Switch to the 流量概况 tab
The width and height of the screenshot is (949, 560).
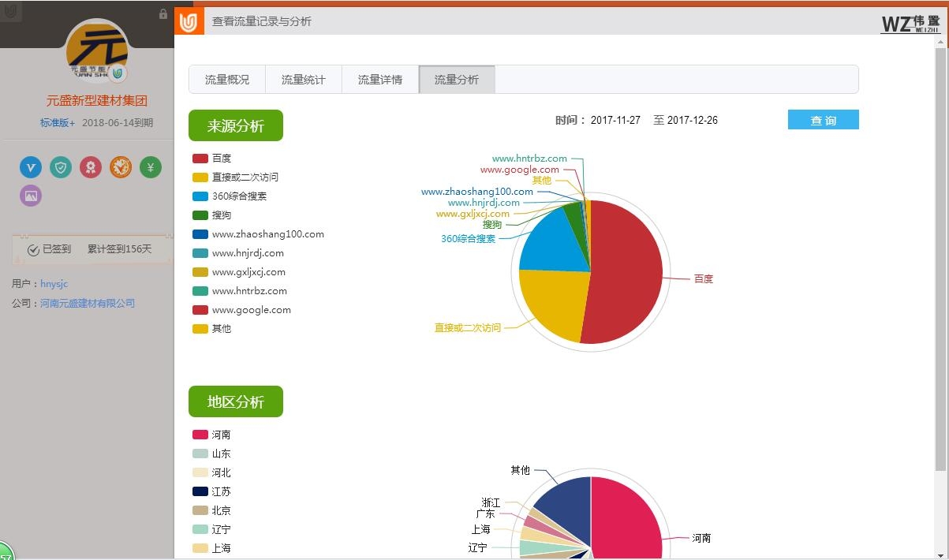click(x=227, y=80)
